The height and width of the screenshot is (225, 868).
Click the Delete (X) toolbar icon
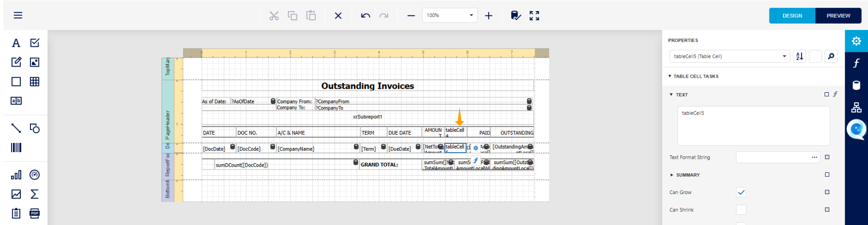click(338, 16)
